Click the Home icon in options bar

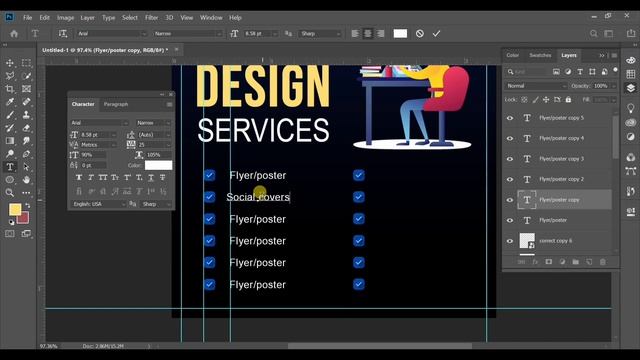[14, 34]
